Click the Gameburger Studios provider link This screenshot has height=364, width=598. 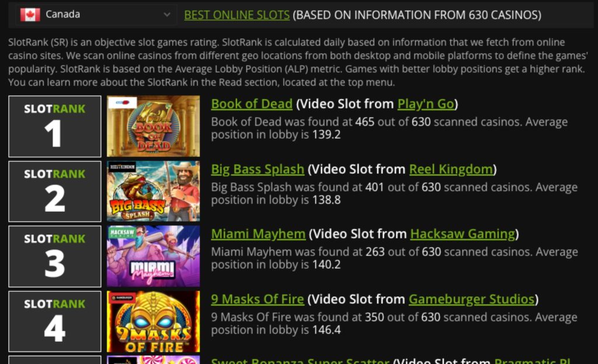pyautogui.click(x=472, y=299)
